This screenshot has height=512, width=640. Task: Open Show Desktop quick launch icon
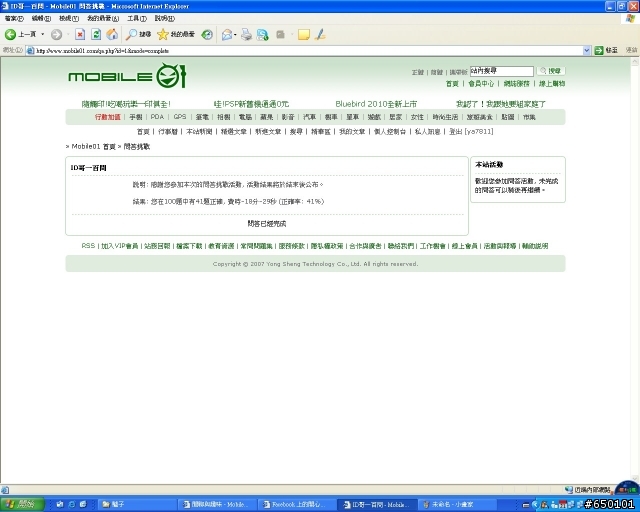[x=60, y=505]
